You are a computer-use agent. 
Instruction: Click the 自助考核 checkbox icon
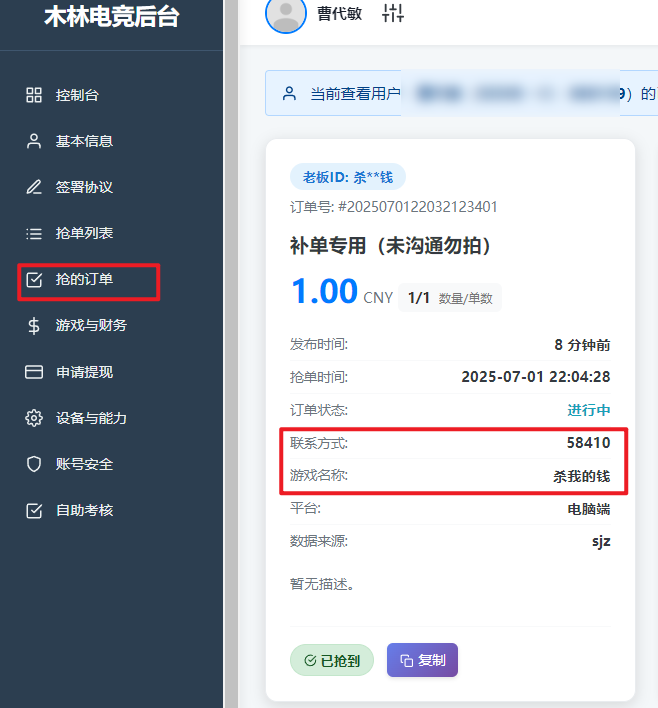click(34, 510)
